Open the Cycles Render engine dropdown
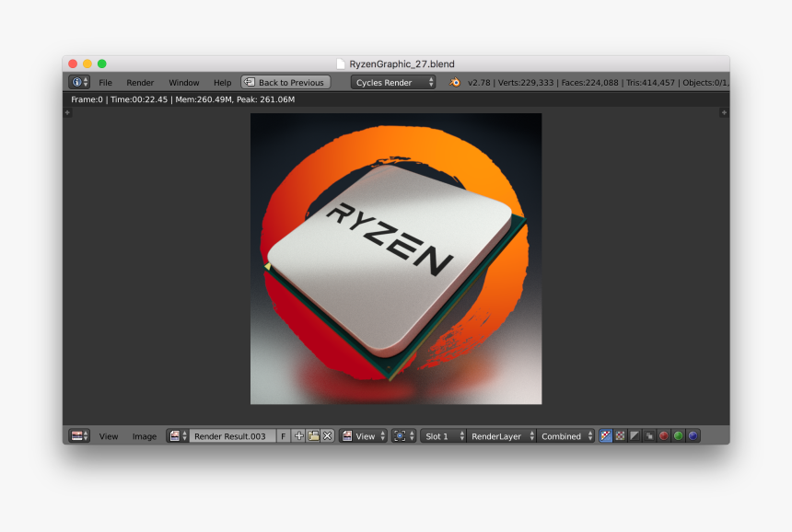 pos(391,82)
